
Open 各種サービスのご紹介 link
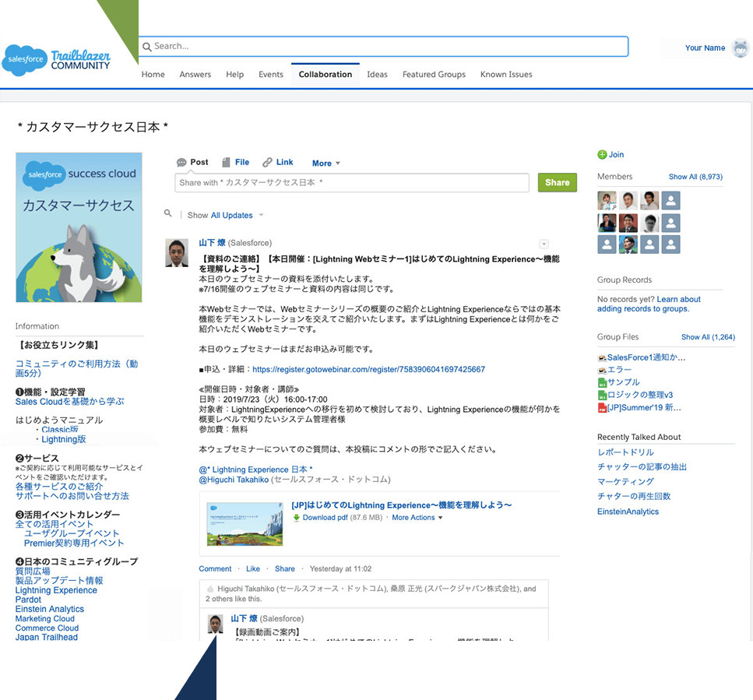tap(59, 487)
